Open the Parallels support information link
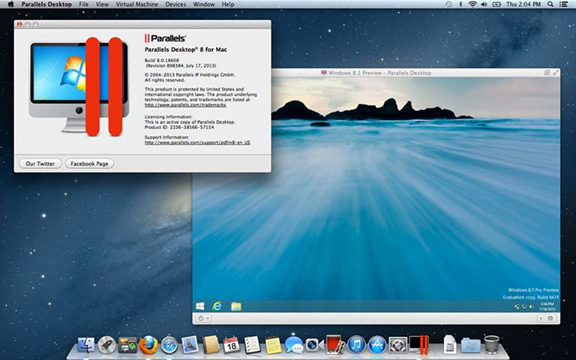Image resolution: width=576 pixels, height=360 pixels. coord(197,142)
